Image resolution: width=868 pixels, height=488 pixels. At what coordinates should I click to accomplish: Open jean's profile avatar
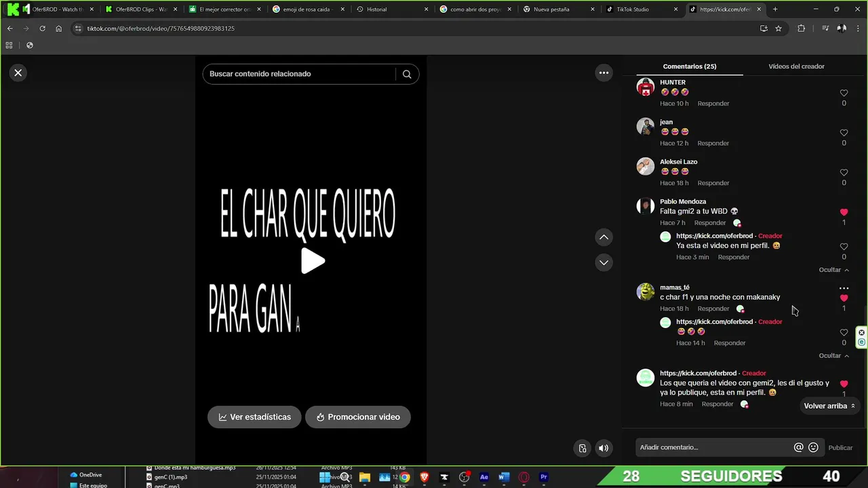646,127
